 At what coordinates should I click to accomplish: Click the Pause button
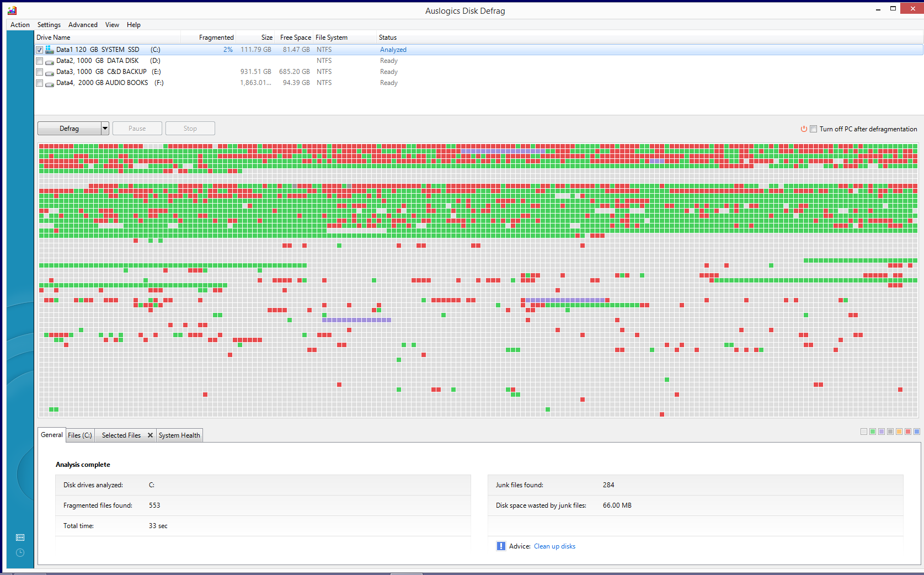137,129
